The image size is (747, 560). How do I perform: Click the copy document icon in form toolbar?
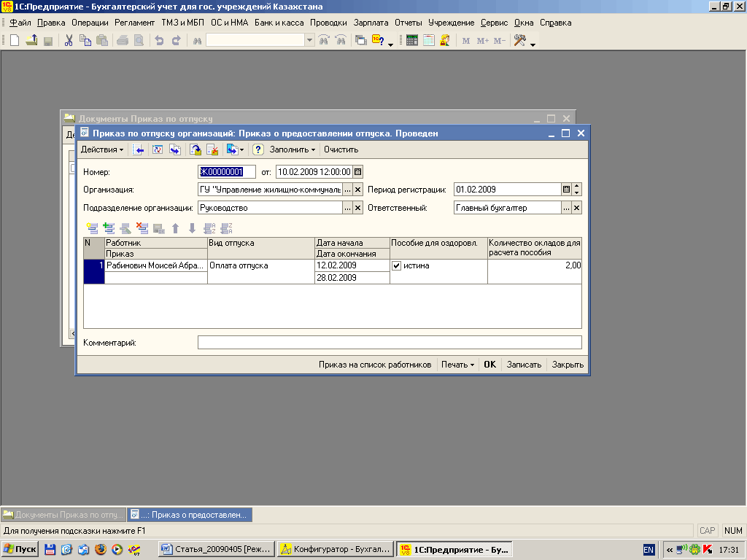pos(175,150)
